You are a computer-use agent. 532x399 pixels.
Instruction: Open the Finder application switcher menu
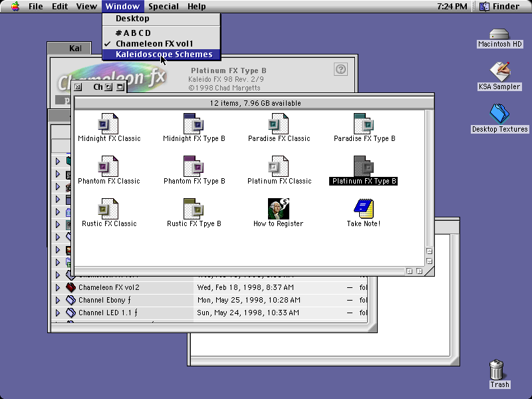click(499, 7)
